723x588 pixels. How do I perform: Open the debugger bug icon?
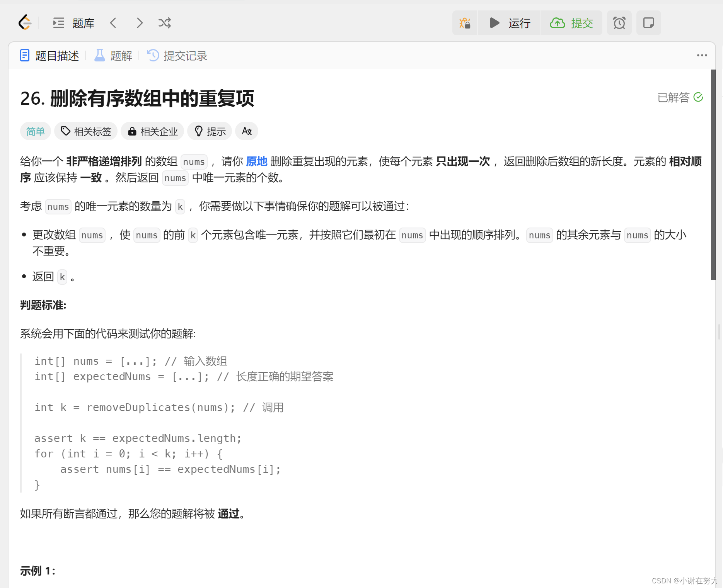pos(465,23)
